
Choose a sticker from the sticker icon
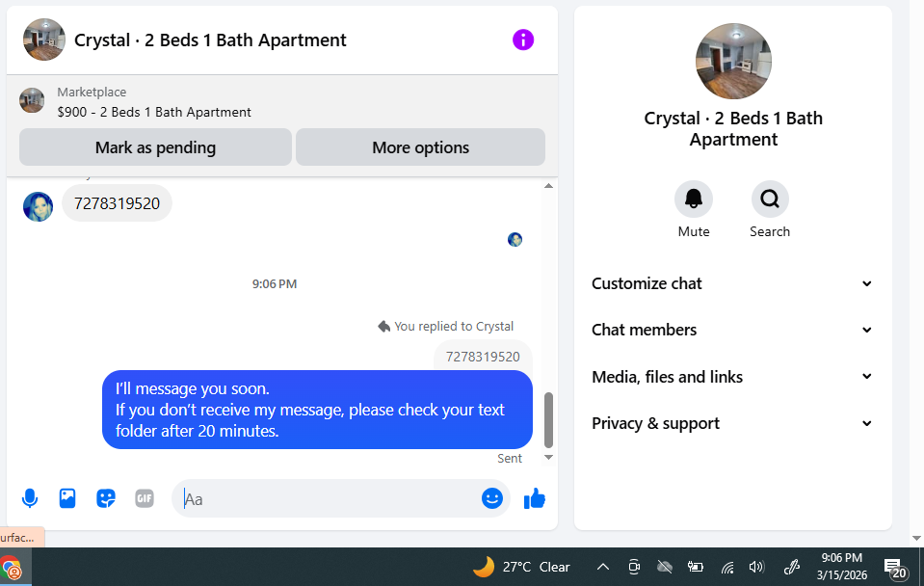(106, 498)
